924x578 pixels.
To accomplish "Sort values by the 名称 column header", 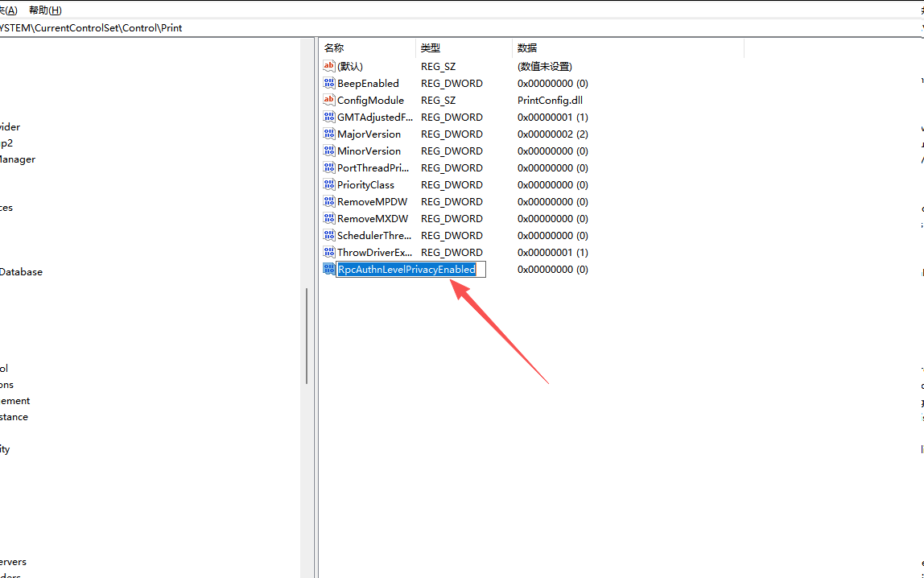I will [x=334, y=47].
